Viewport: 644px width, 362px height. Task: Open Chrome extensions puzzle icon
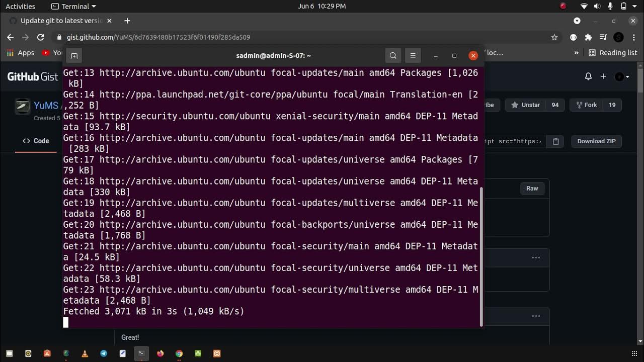click(588, 37)
